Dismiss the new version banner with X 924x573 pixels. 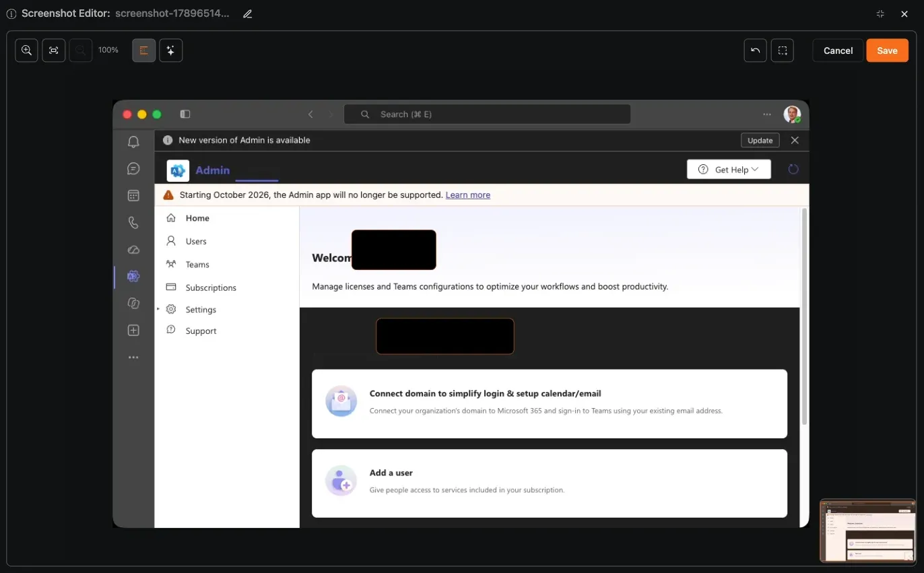(x=795, y=140)
